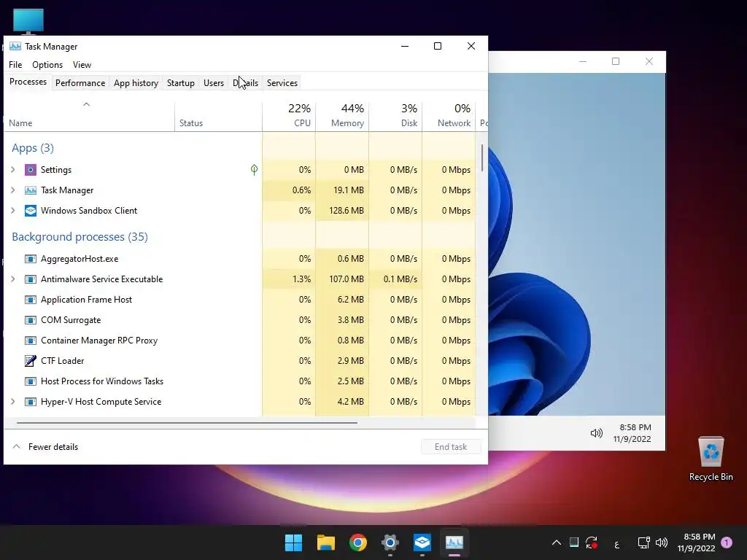Click the Task Manager row icon in Apps
The height and width of the screenshot is (560, 747).
[31, 190]
